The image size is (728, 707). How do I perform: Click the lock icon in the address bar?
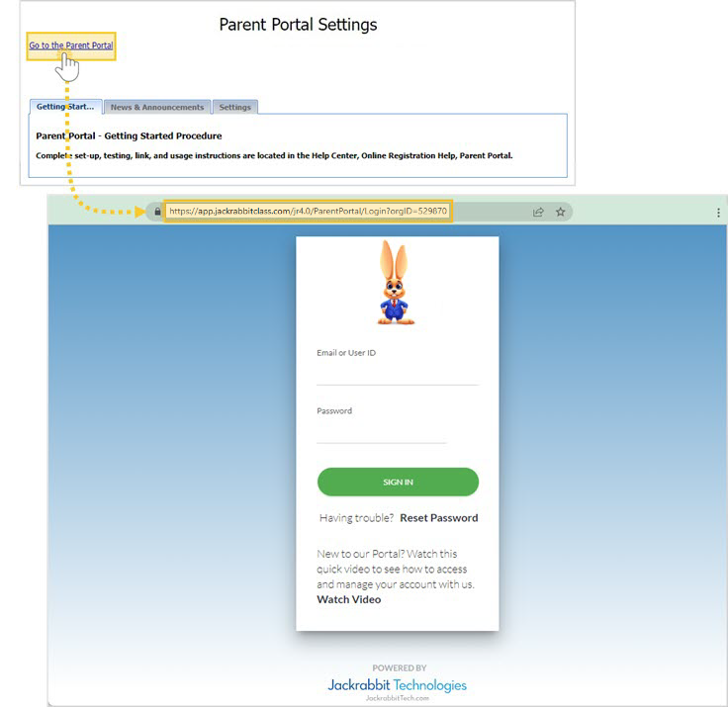coord(157,212)
